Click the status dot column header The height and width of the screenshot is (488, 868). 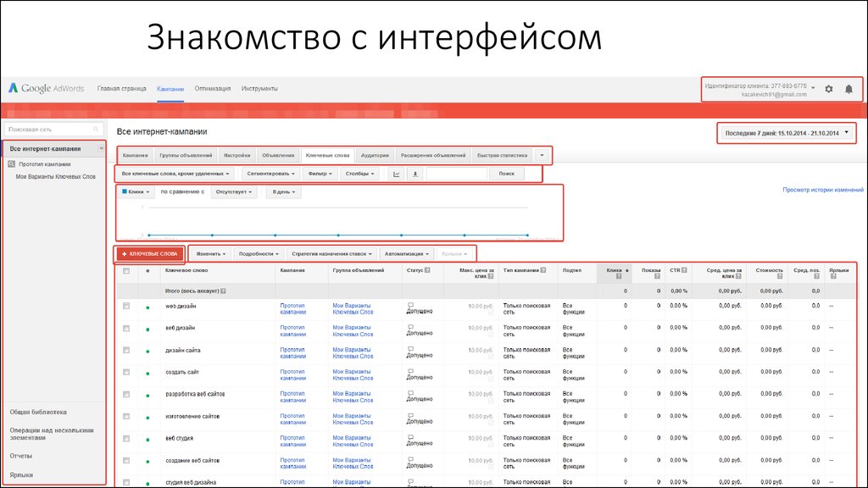click(147, 271)
